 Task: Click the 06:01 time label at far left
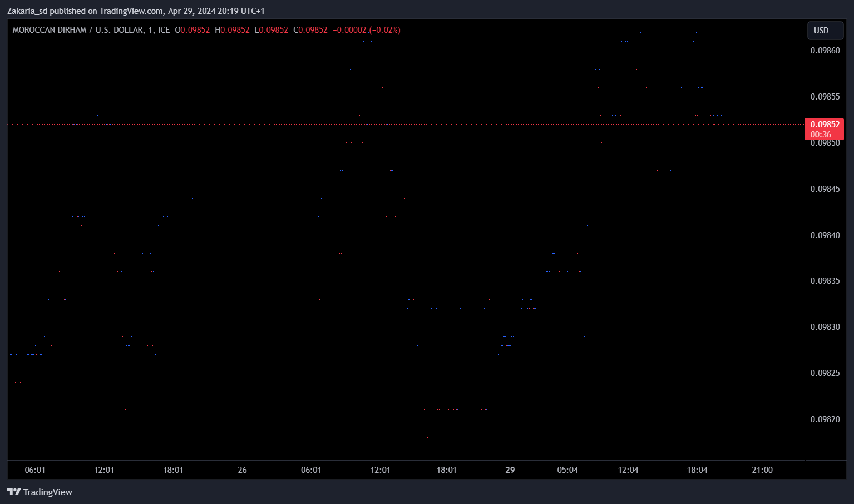coord(35,470)
